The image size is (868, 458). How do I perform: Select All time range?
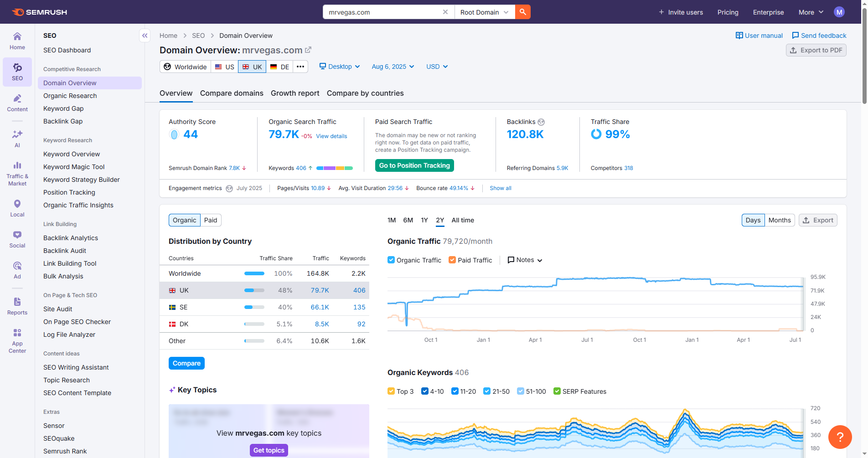tap(463, 220)
